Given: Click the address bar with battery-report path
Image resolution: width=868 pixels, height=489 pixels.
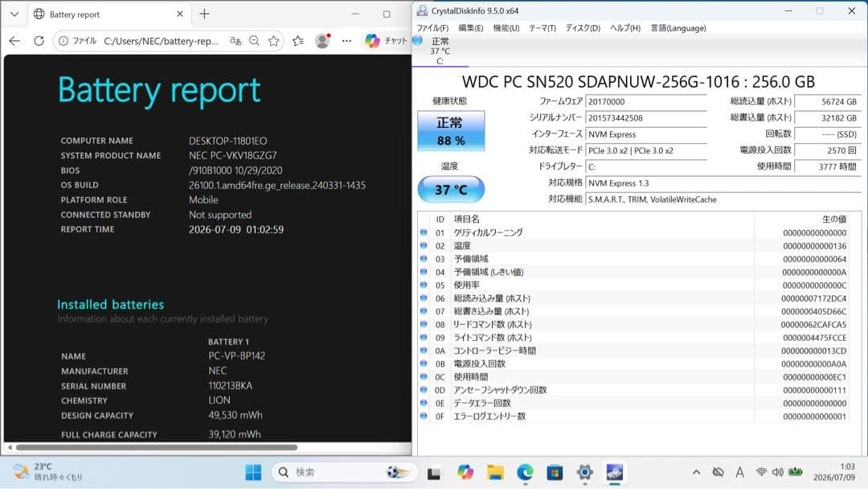Looking at the screenshot, I should click(161, 40).
